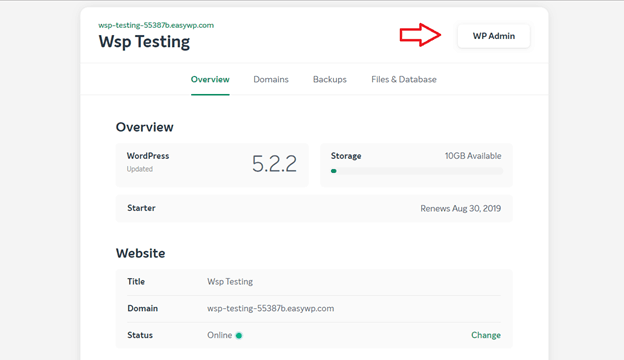Click the Online status text
This screenshot has height=360, width=624.
pyautogui.click(x=219, y=335)
